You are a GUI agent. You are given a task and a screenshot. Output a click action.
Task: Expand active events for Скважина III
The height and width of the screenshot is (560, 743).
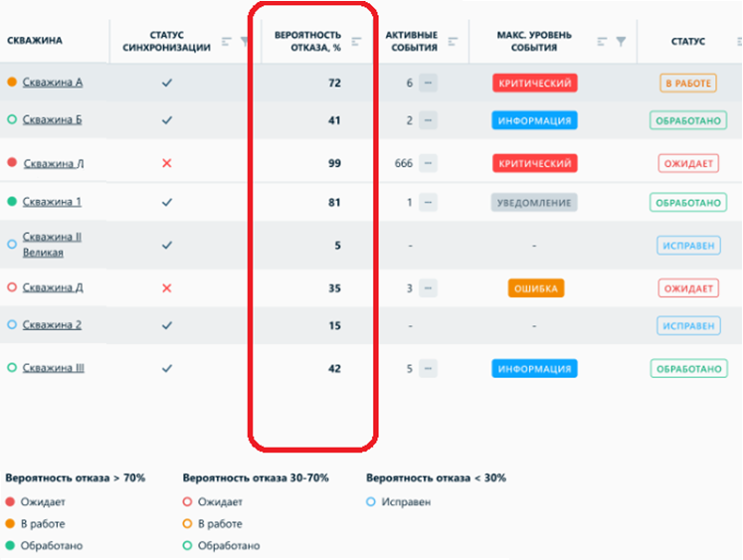tap(428, 369)
